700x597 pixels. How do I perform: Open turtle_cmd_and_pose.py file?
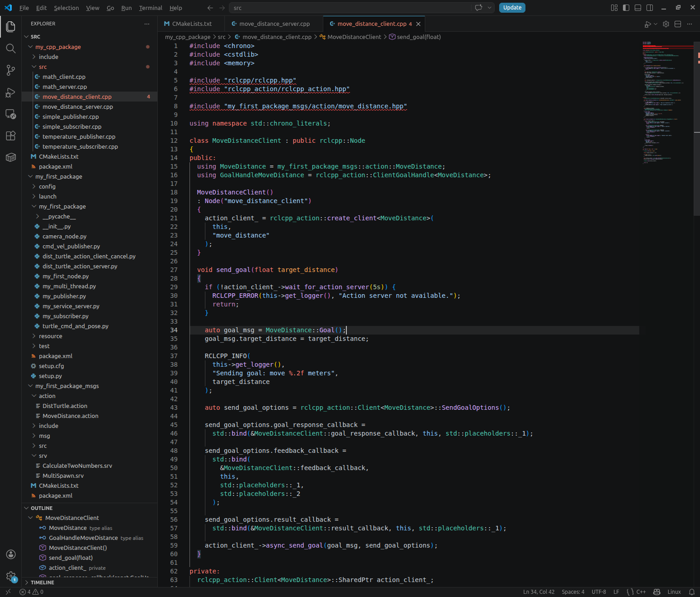tap(89, 326)
